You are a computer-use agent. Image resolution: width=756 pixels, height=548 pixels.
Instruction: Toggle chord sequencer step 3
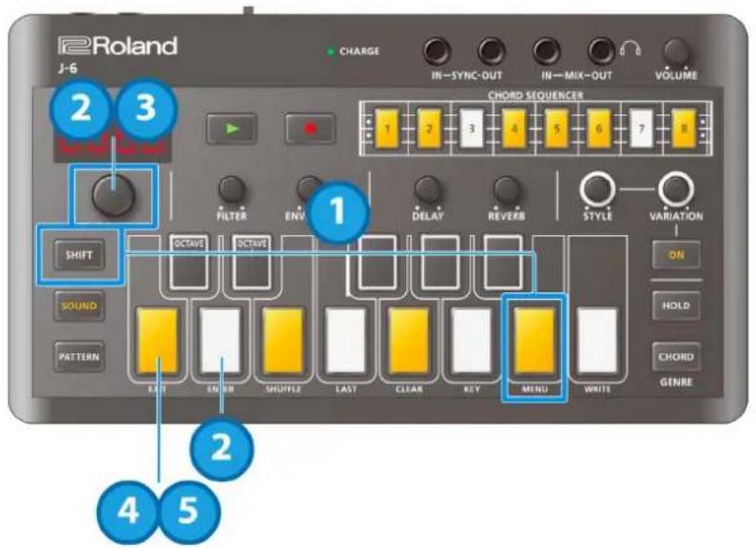pyautogui.click(x=472, y=128)
